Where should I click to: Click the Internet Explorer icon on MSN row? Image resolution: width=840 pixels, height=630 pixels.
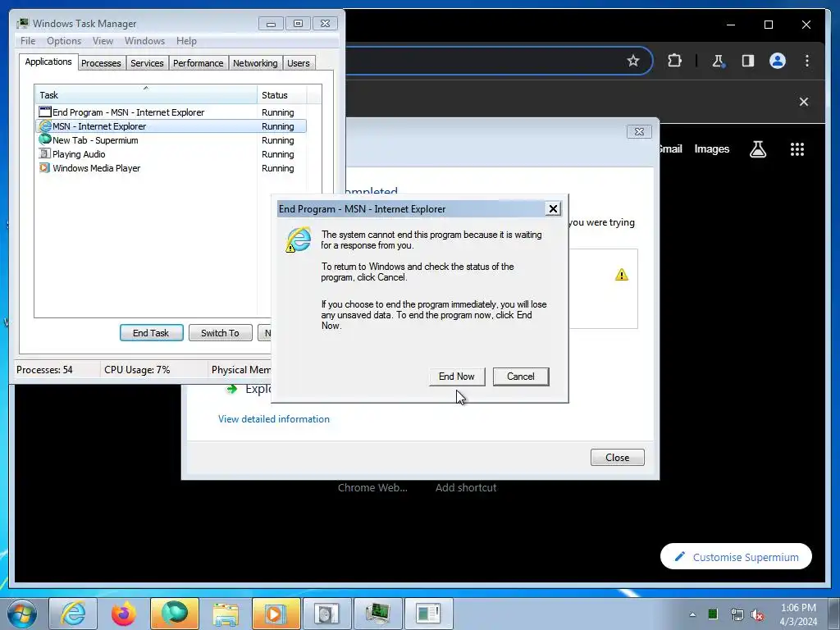click(x=45, y=126)
